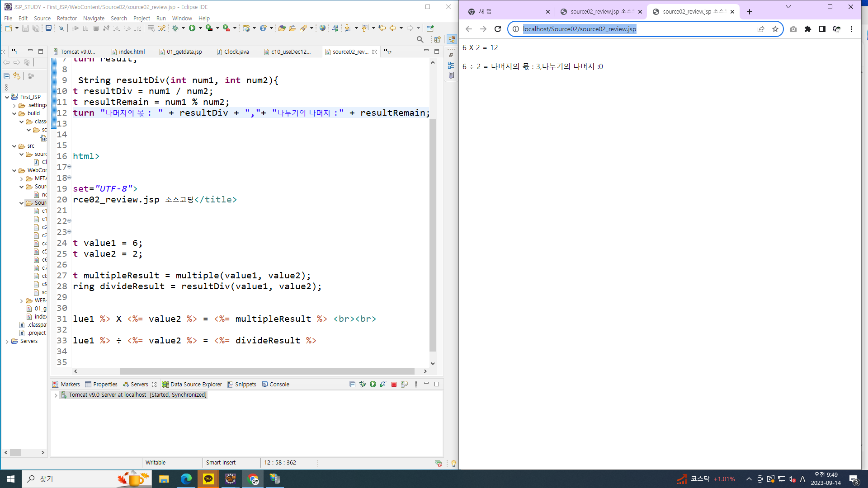Screen dimensions: 868x488
Task: Click the Open Perspective icon
Action: 437,40
